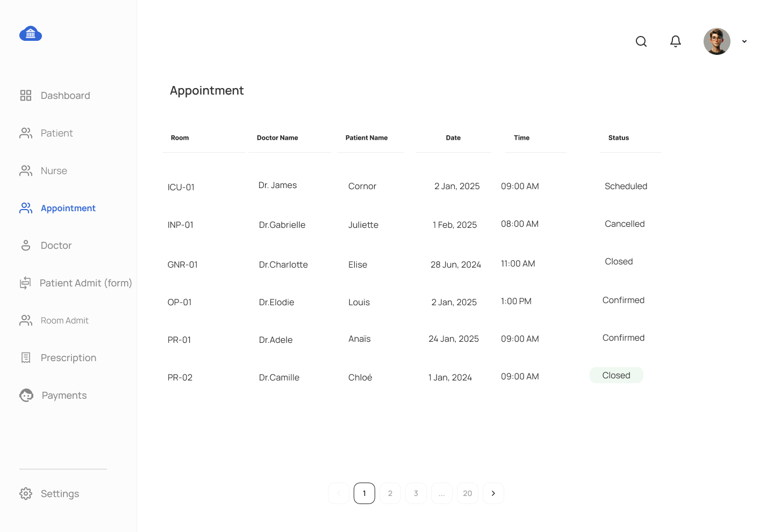Go to the Patient menu item
Viewport: 774px width, 532px height.
click(x=57, y=133)
